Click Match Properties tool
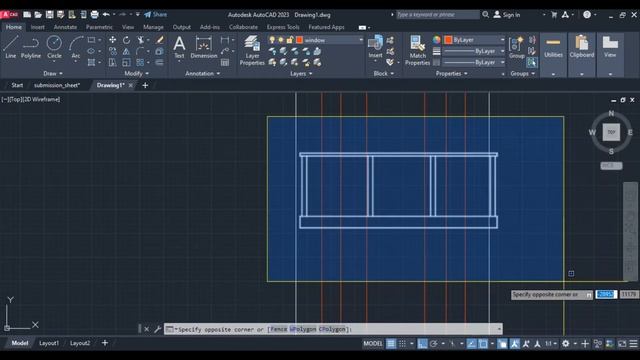 pyautogui.click(x=417, y=51)
